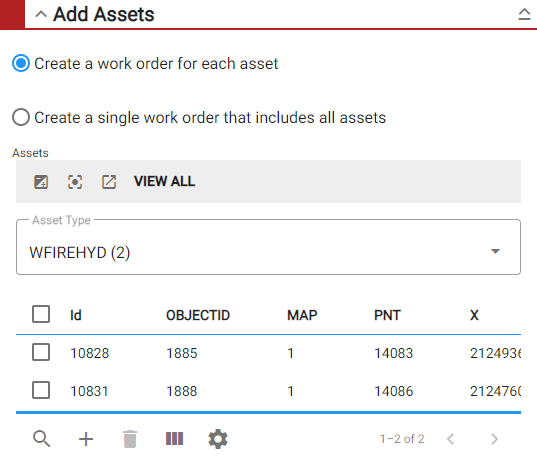This screenshot has height=472, width=537.
Task: Click the search magnifier icon below the table
Action: point(41,439)
